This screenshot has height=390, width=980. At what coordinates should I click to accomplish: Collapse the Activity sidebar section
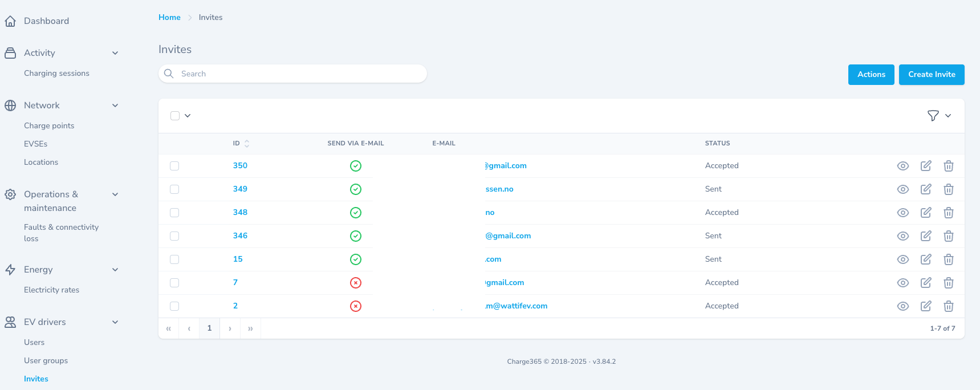pyautogui.click(x=115, y=53)
